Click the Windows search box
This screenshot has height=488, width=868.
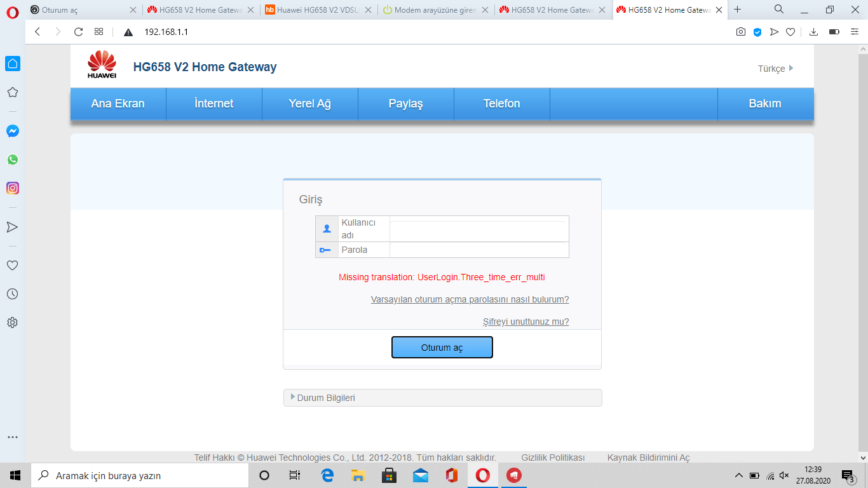140,475
